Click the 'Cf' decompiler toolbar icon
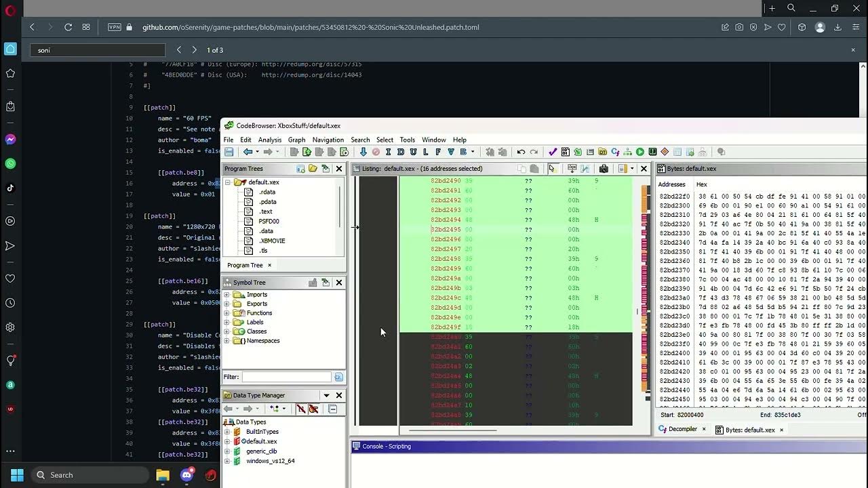Viewport: 868px width, 488px height. (615, 152)
